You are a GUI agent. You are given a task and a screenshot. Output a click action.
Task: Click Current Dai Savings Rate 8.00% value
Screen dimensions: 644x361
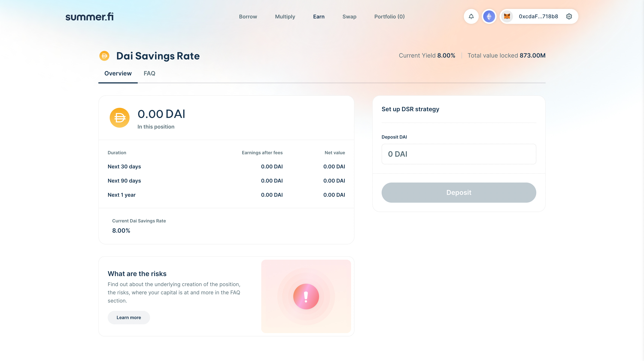(121, 230)
